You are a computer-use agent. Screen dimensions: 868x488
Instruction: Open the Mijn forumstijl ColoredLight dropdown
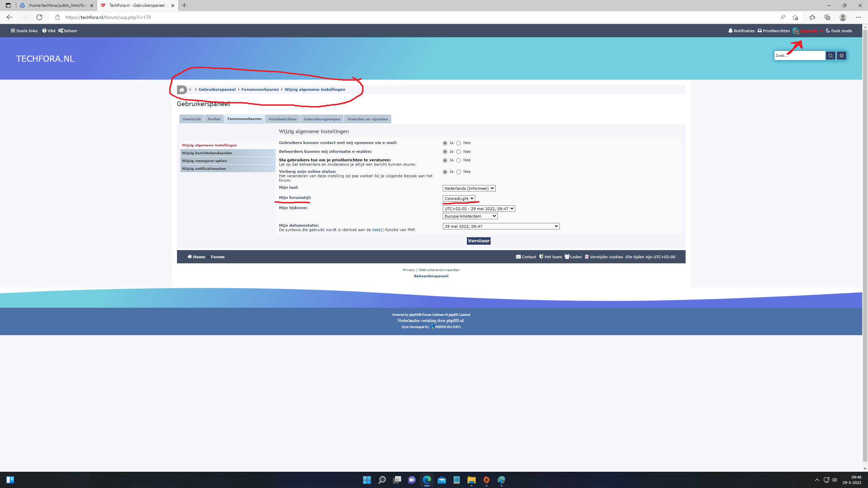(459, 199)
